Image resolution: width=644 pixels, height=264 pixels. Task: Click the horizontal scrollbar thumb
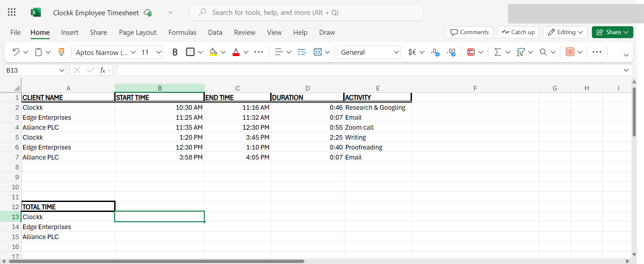click(157, 261)
